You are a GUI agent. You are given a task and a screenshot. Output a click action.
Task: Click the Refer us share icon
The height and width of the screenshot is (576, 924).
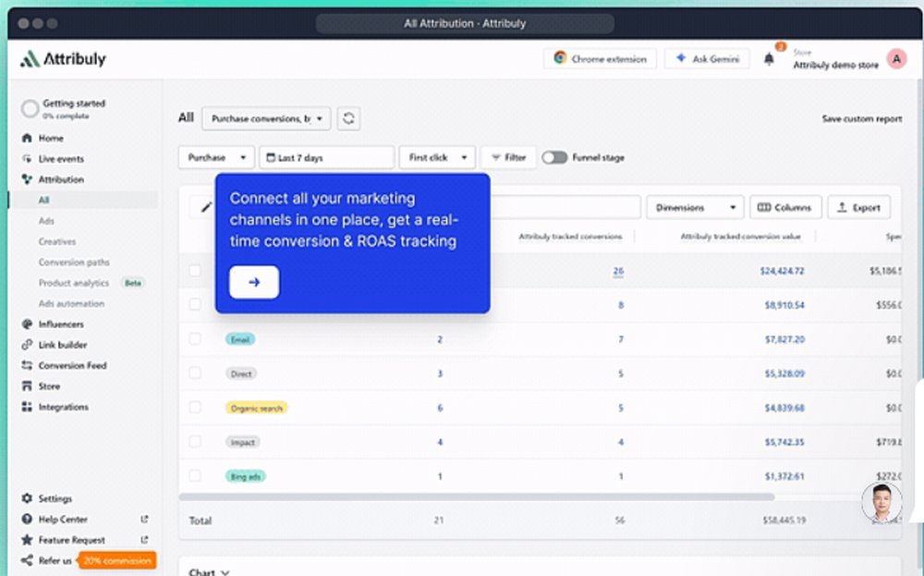[x=27, y=560]
